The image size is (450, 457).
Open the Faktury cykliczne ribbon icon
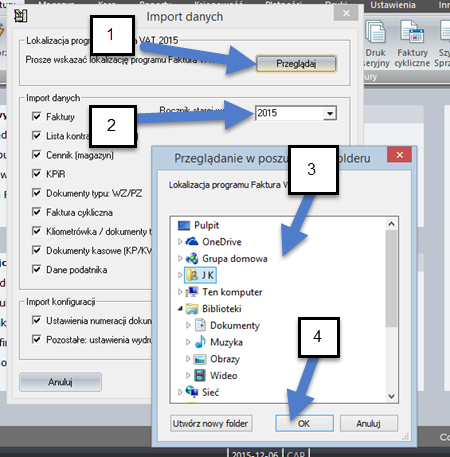pos(412,32)
